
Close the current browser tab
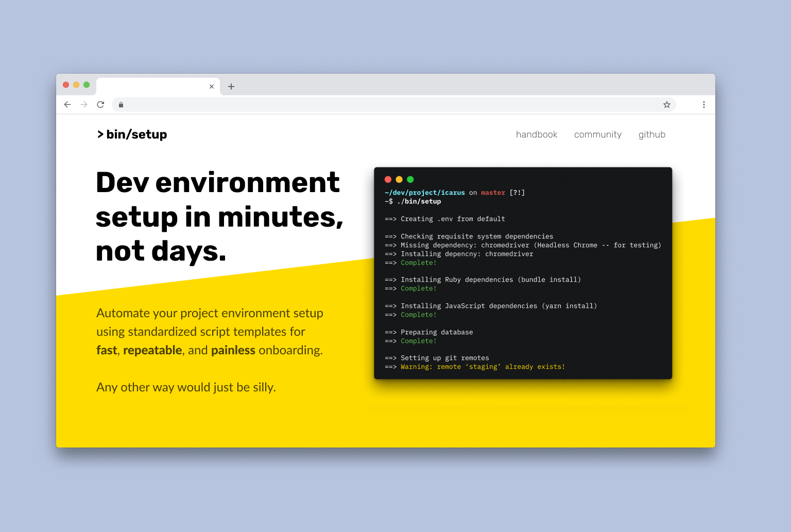point(212,87)
